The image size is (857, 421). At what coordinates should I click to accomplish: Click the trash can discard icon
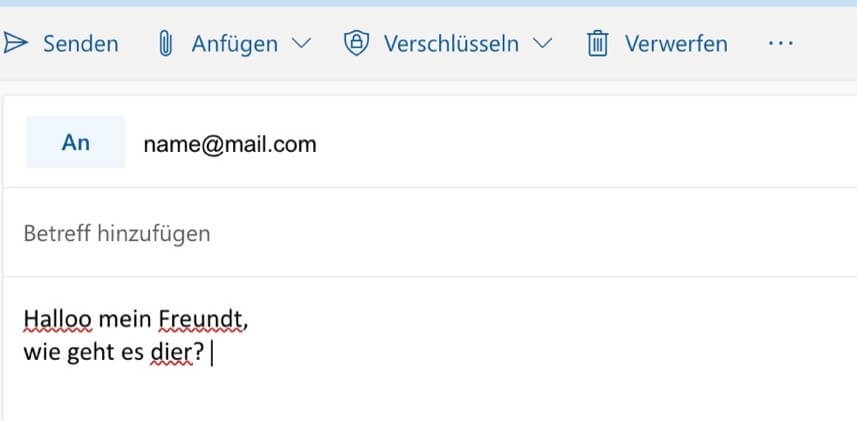tap(597, 43)
